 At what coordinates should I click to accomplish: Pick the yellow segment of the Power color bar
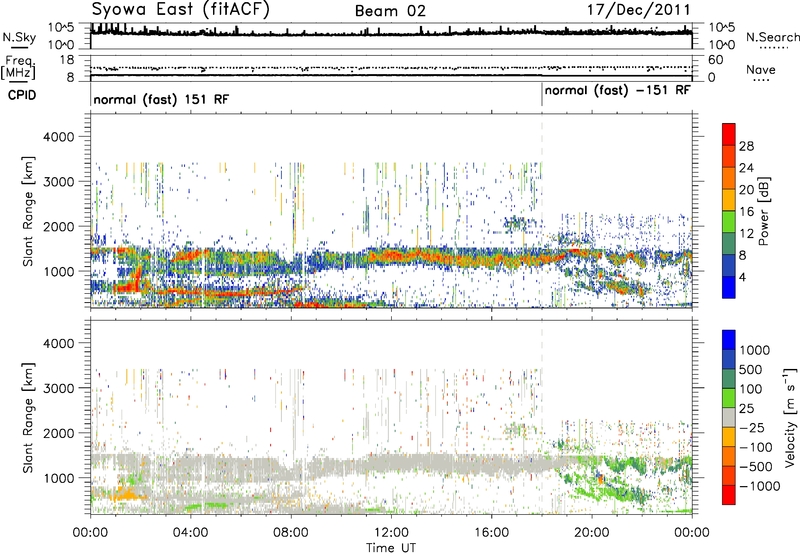[729, 200]
